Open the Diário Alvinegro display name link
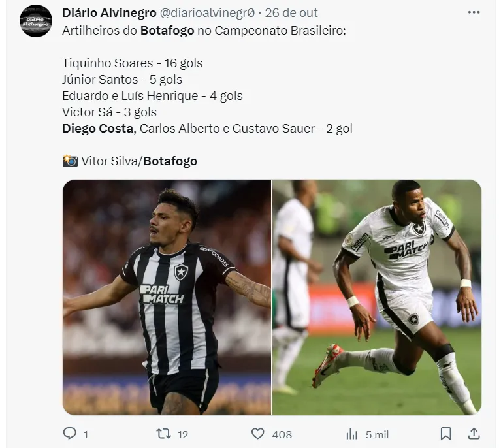 pos(109,13)
